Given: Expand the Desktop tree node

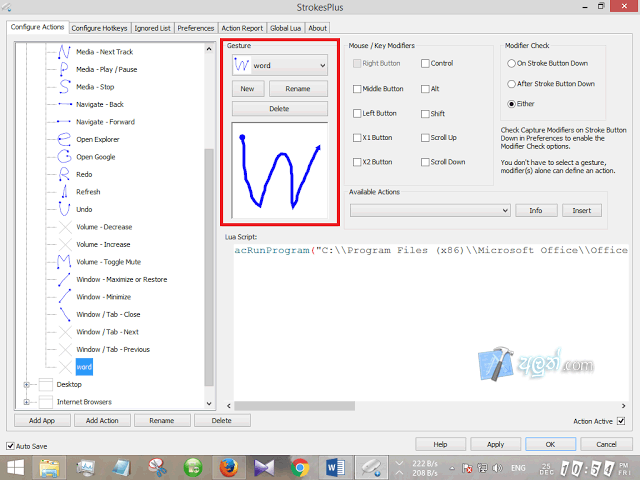Looking at the screenshot, I should [27, 384].
